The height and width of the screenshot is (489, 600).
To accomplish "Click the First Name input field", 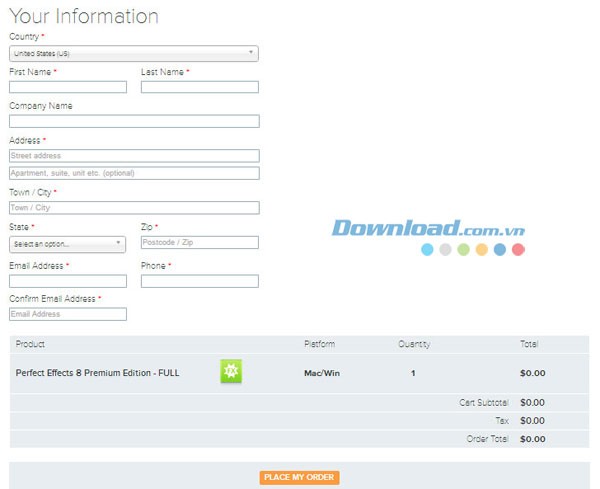I will click(68, 87).
